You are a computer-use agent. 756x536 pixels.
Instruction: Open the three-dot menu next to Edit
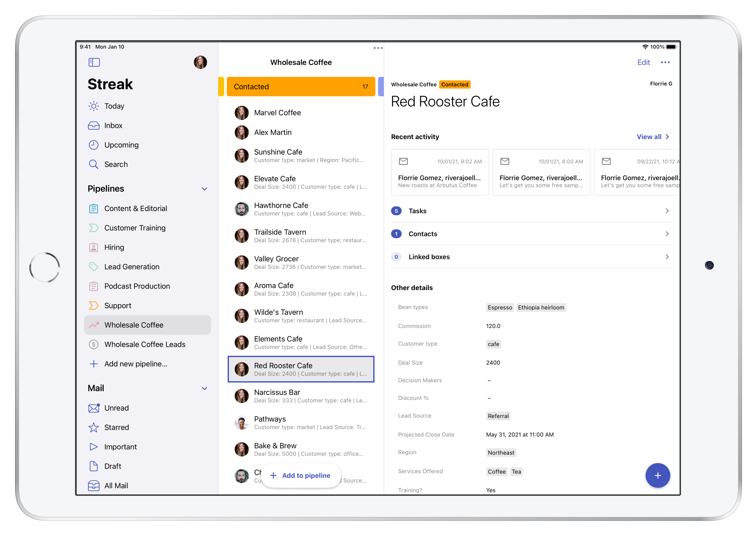pyautogui.click(x=665, y=62)
